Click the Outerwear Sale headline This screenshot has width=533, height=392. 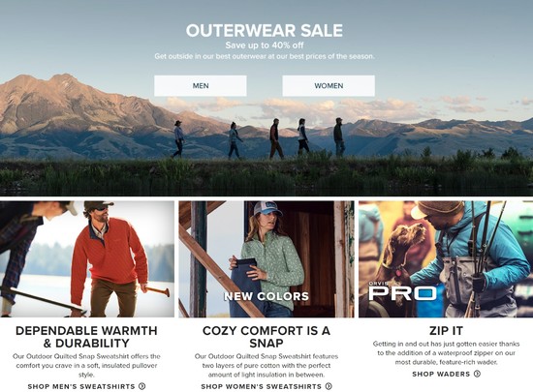265,31
